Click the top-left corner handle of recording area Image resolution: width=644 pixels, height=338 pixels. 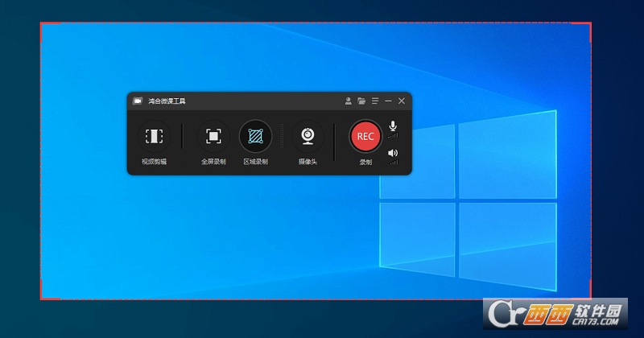pyautogui.click(x=51, y=32)
